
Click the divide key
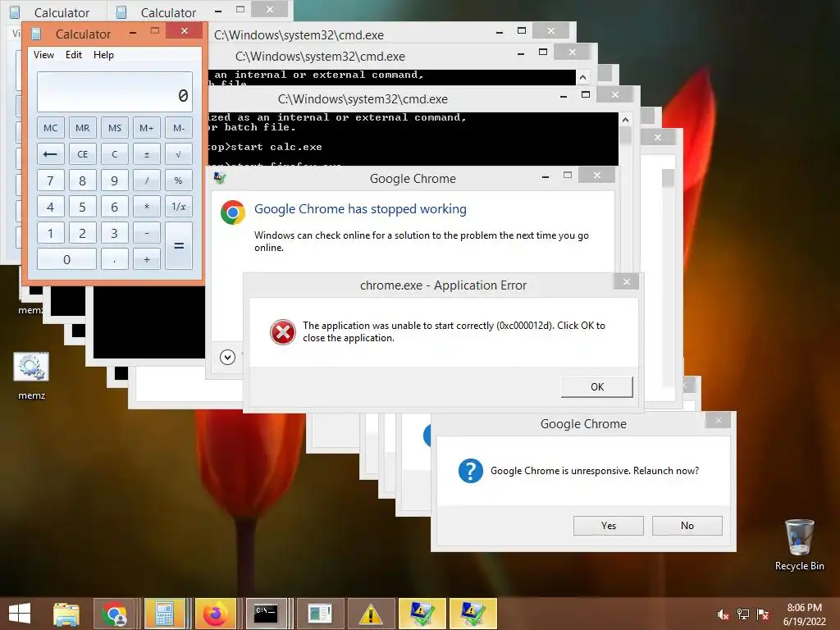pos(146,180)
